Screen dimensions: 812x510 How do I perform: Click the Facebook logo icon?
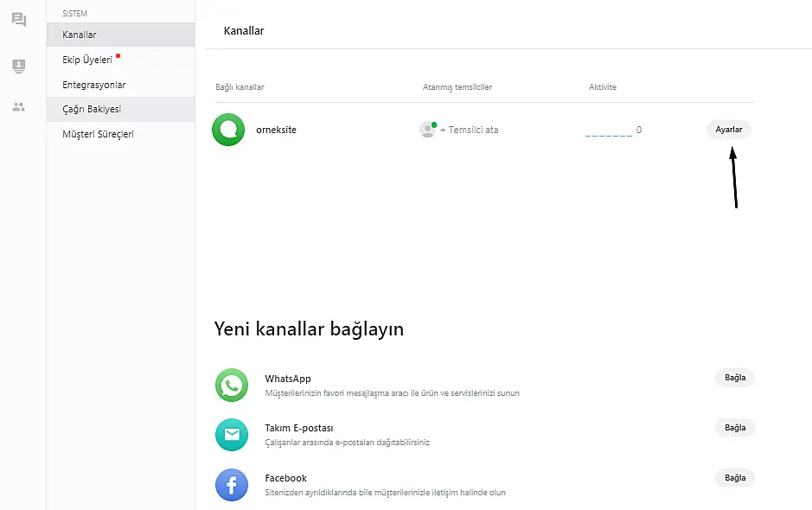pyautogui.click(x=232, y=485)
